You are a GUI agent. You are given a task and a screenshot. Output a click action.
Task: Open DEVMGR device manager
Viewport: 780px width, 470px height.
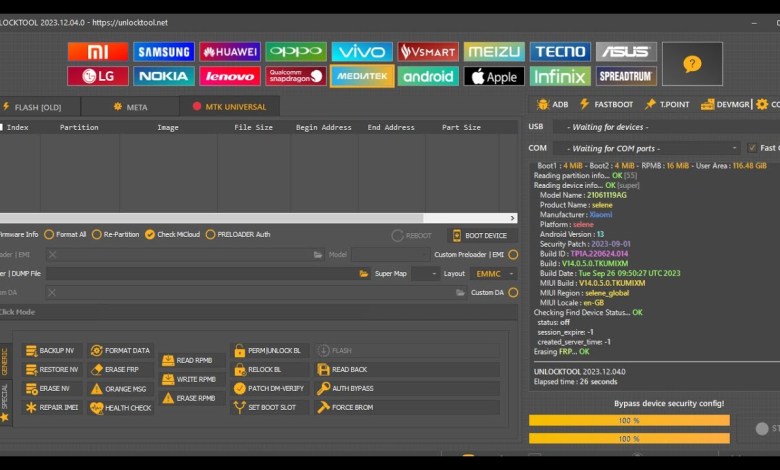pos(725,104)
